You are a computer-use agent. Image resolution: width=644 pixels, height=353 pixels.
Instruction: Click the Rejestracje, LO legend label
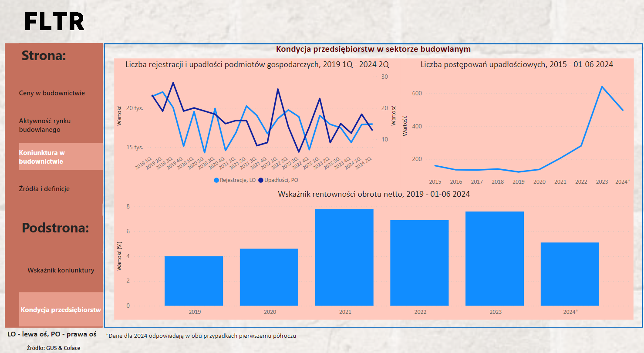pyautogui.click(x=238, y=180)
